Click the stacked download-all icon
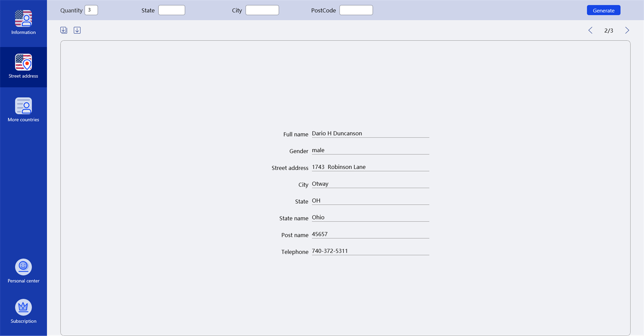 coord(64,30)
